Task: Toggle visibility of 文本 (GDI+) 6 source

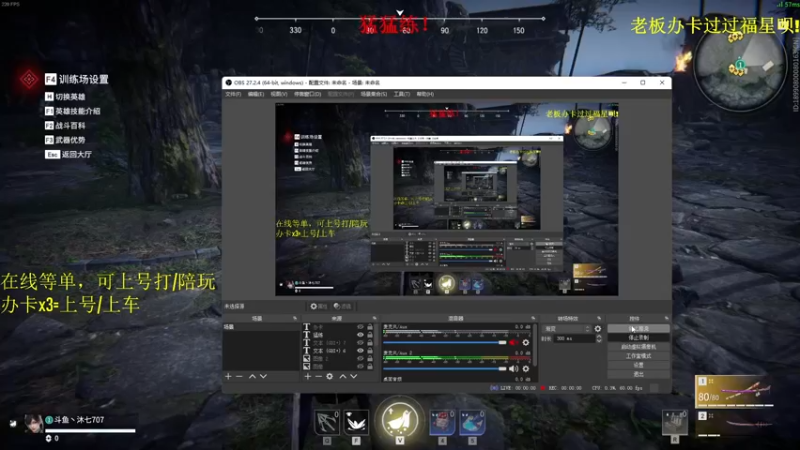Action: coord(360,351)
